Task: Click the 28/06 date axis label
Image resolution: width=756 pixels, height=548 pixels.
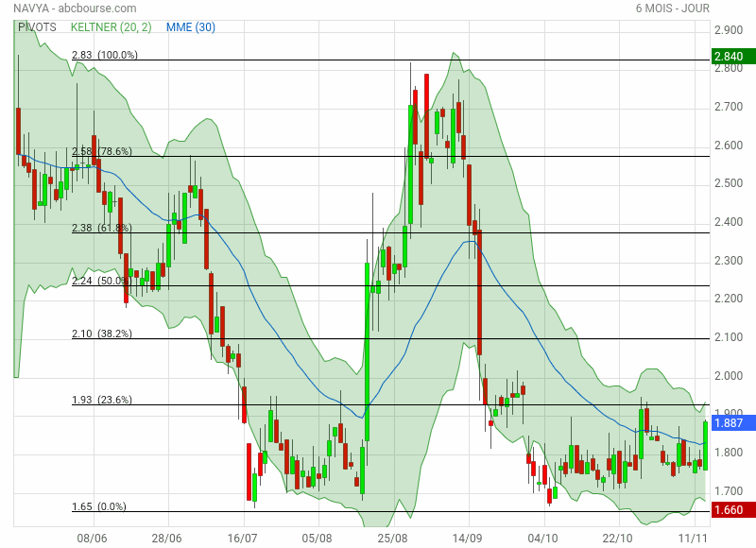Action: pyautogui.click(x=167, y=538)
